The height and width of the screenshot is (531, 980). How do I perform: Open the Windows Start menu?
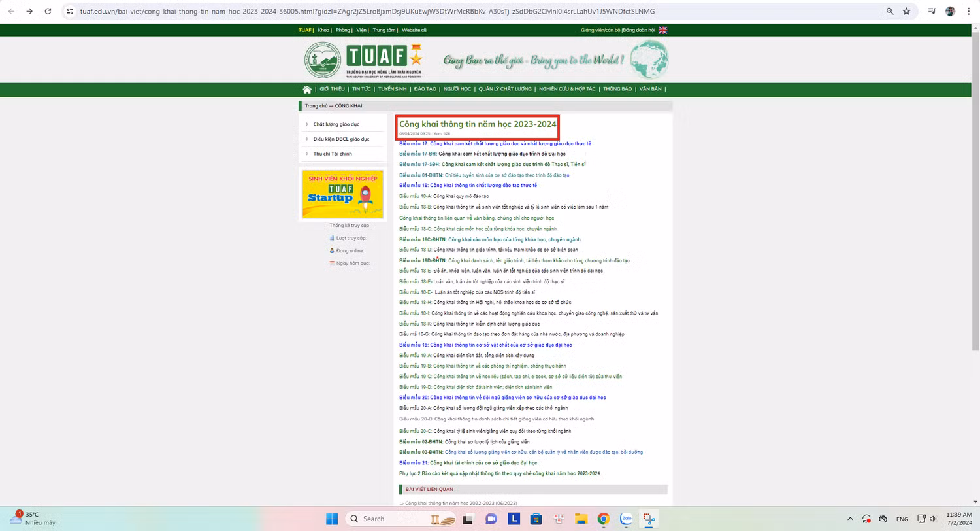[332, 519]
